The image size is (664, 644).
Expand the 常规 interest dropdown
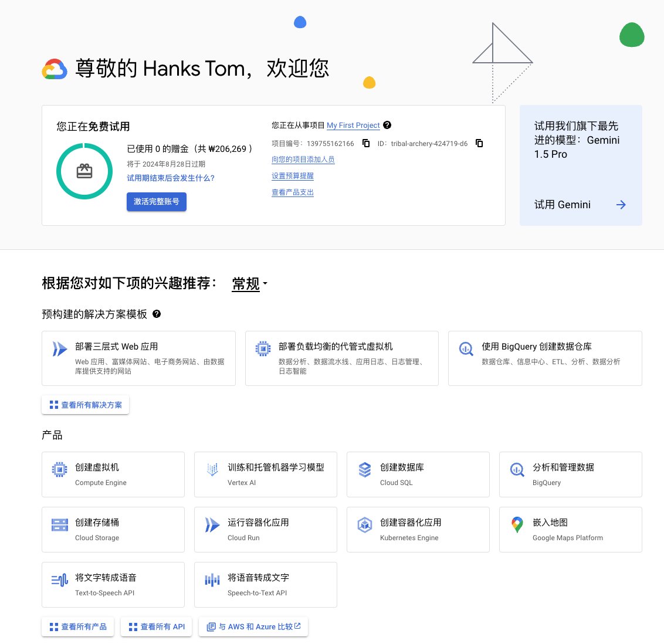point(250,283)
